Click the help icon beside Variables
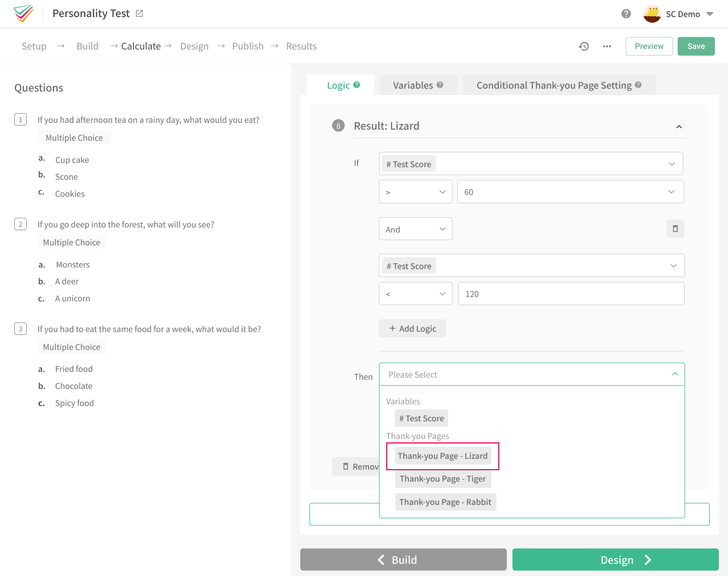The height and width of the screenshot is (576, 728). [x=440, y=84]
